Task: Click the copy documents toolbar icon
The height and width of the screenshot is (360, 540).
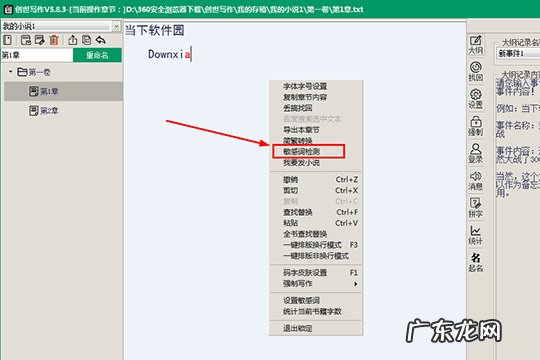Action: point(86,40)
